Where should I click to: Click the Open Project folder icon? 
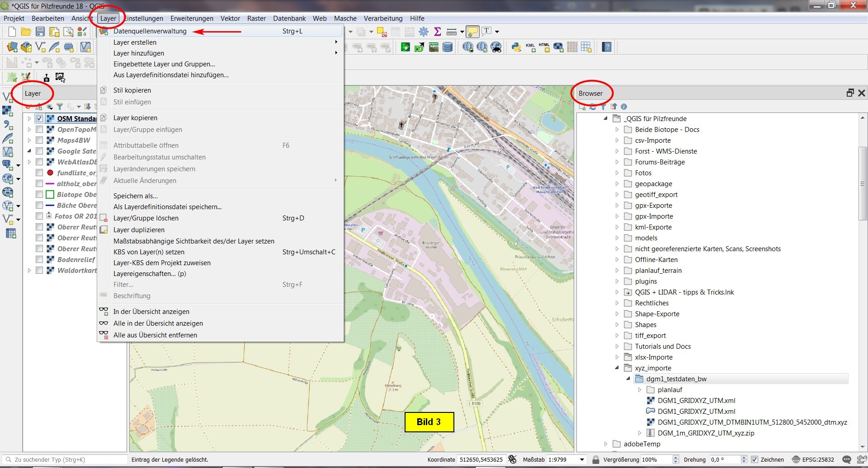click(x=26, y=32)
